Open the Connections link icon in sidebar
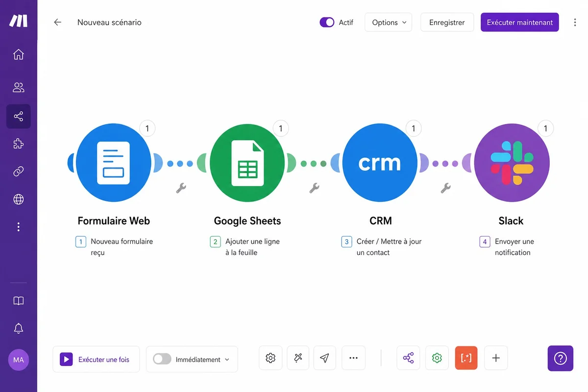This screenshot has width=588, height=392. pyautogui.click(x=18, y=171)
